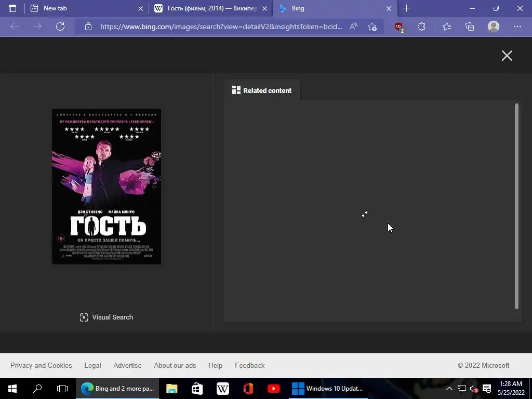532x399 pixels.
Task: Open Privacy and Cookies link
Action: pos(41,365)
